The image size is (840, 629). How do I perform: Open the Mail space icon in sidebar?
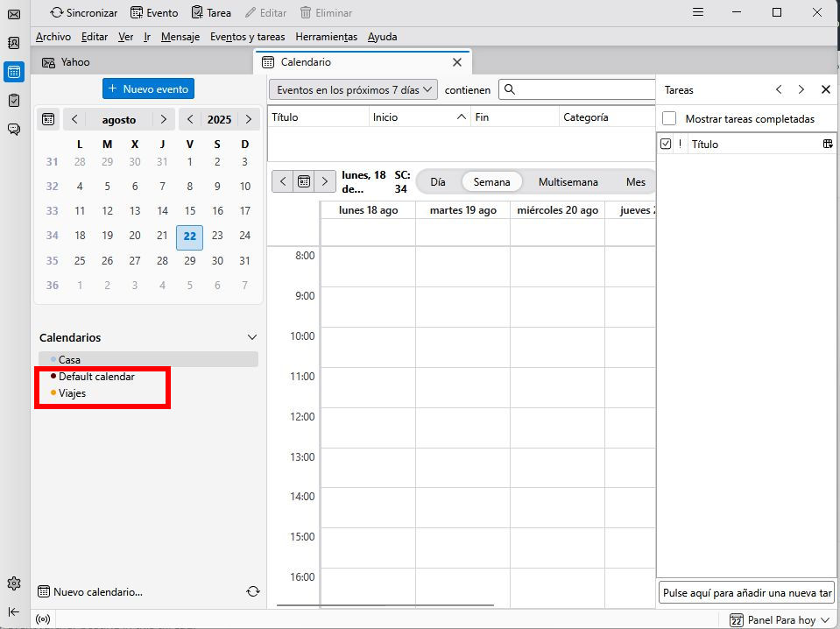pos(14,14)
